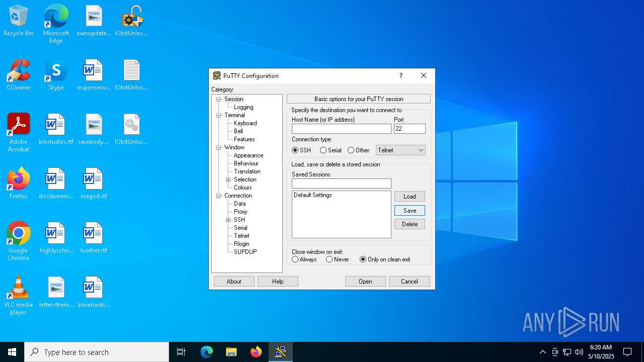Viewport: 644px width, 362px height.
Task: Select Default Settings in sessions list
Action: (313, 195)
